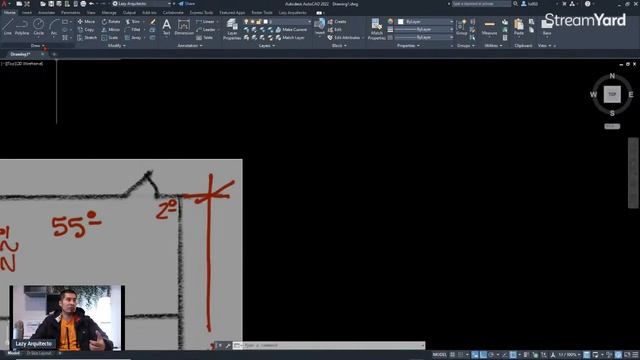Open status bar customization menu
Viewport: 640px width, 360px height.
pos(635,355)
